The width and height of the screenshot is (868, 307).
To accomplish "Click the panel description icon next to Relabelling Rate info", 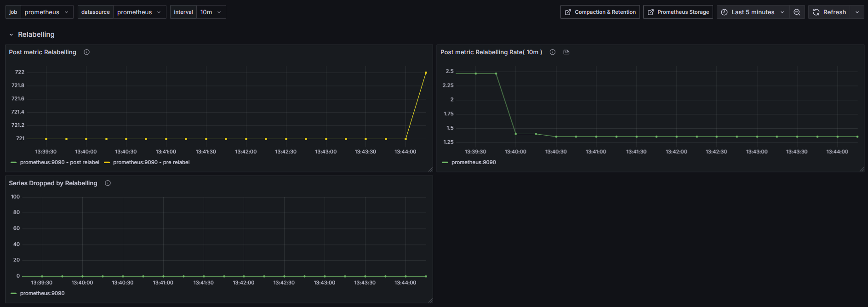I will pyautogui.click(x=566, y=52).
